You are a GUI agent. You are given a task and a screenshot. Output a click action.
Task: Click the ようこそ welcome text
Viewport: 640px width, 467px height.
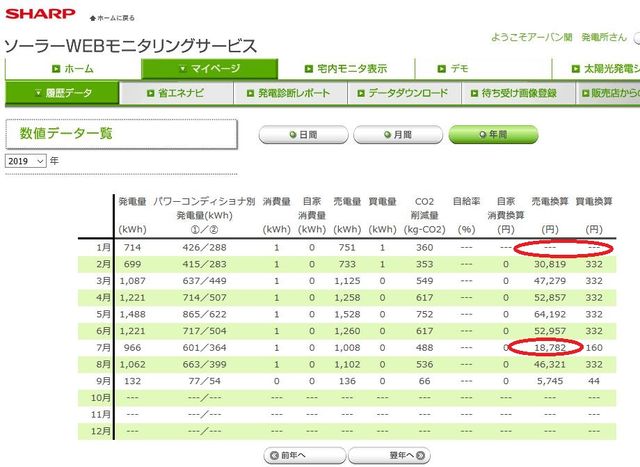(x=559, y=38)
